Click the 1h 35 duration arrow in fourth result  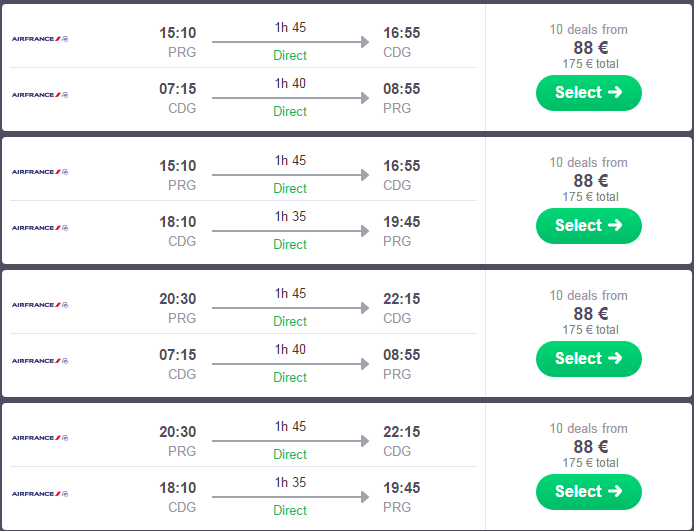[290, 497]
